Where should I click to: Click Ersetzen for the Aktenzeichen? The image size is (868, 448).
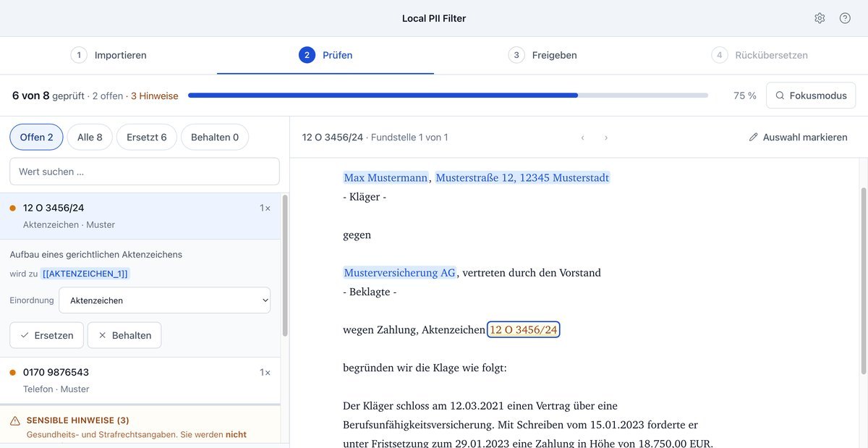tap(46, 335)
